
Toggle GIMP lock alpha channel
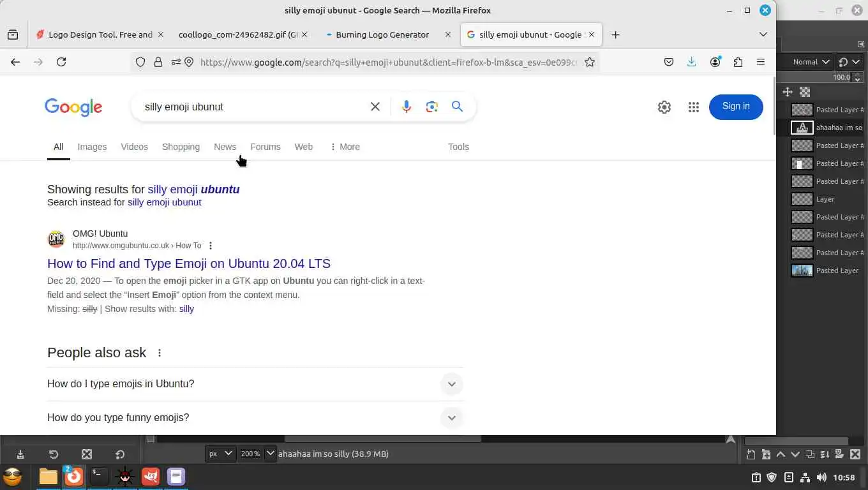pyautogui.click(x=805, y=92)
